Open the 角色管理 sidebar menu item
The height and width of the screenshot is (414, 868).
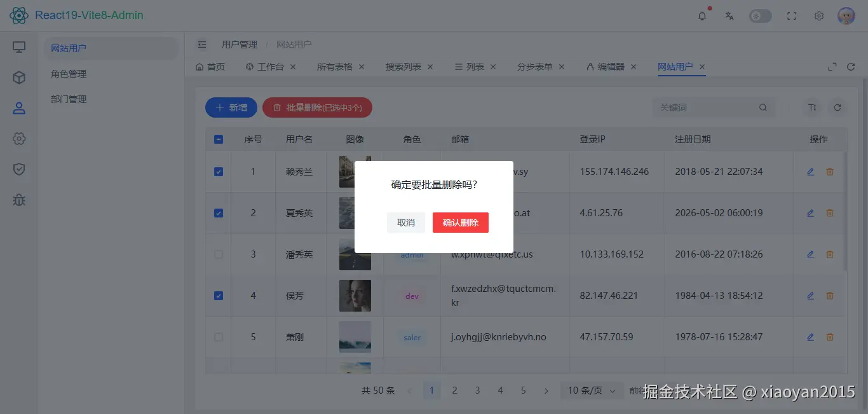click(111, 74)
